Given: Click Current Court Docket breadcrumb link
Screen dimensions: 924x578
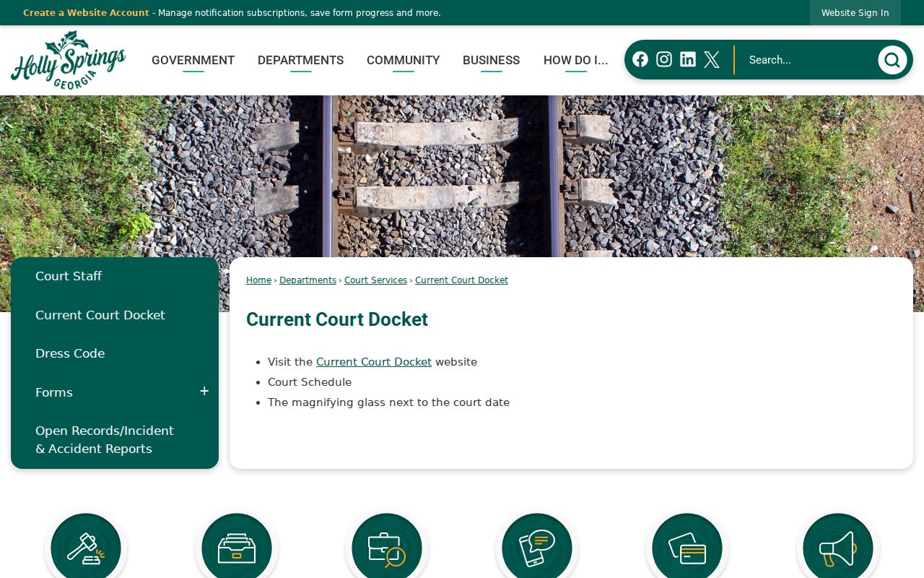Looking at the screenshot, I should point(461,280).
